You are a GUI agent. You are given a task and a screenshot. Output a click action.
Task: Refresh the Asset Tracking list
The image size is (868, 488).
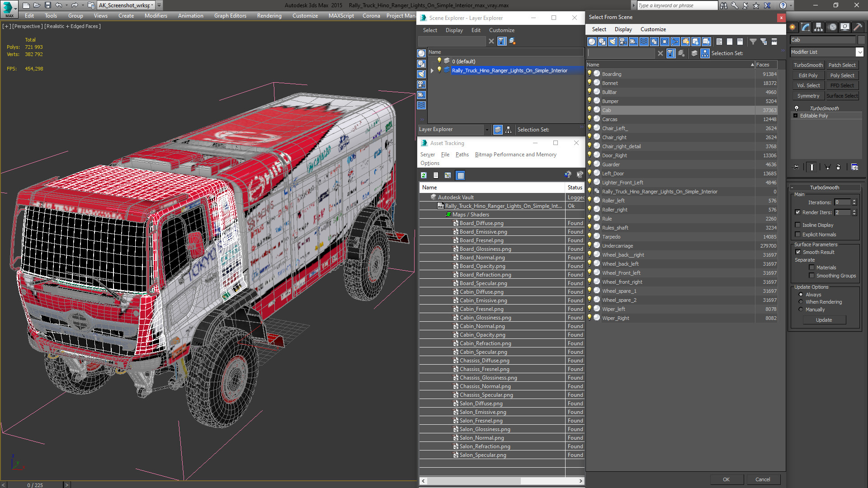pos(424,175)
